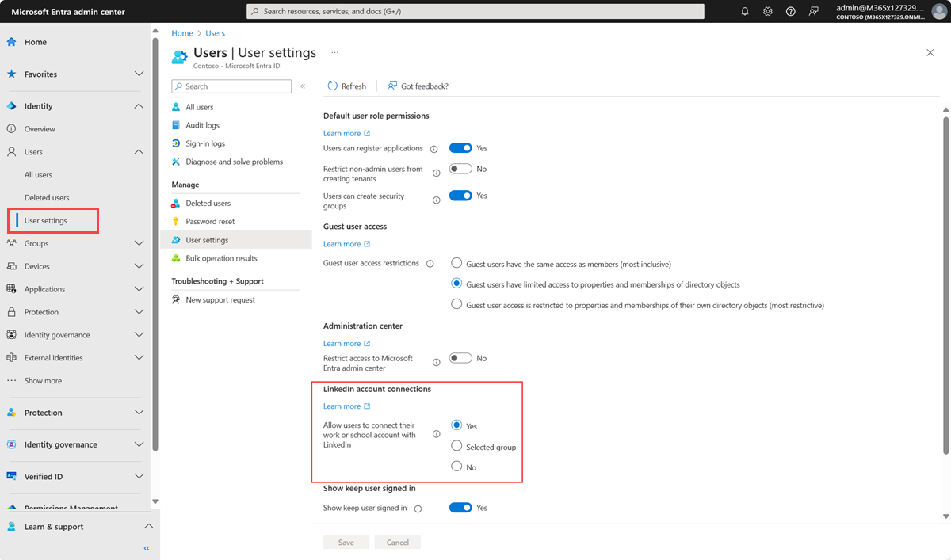This screenshot has height=560, width=951.
Task: Click the blade menu Search box
Action: point(231,86)
